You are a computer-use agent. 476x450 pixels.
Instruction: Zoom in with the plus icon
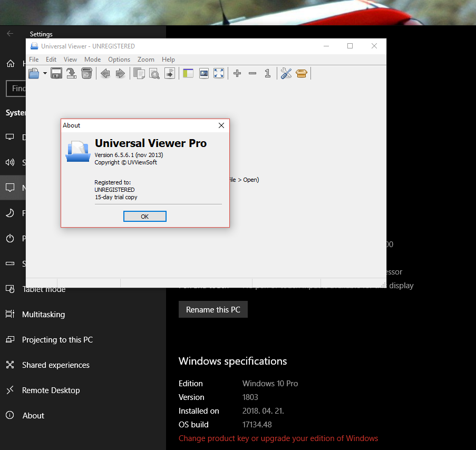pos(237,73)
